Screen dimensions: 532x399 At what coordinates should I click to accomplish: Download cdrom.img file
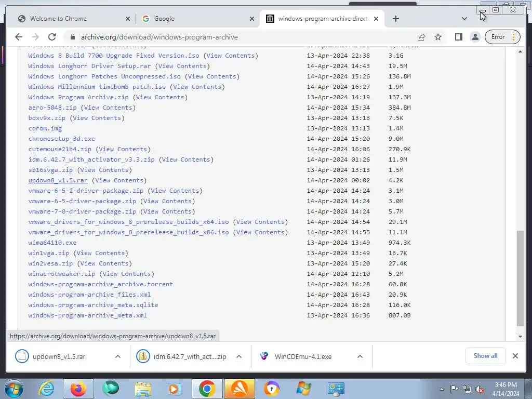[x=45, y=128]
